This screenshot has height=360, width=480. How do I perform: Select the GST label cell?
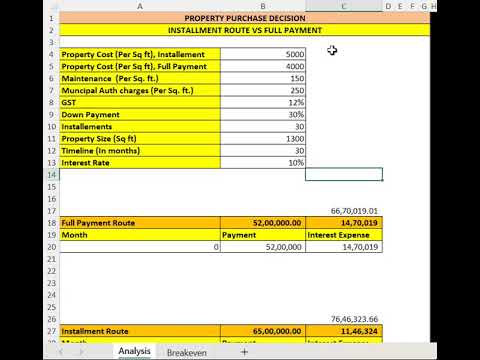coord(140,102)
